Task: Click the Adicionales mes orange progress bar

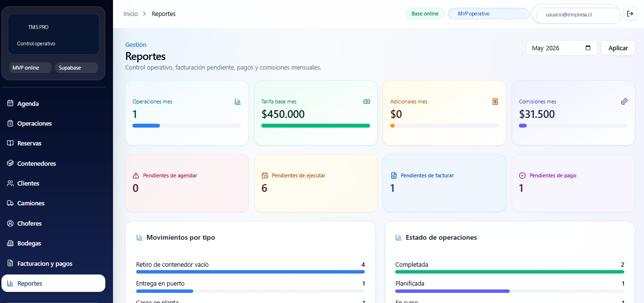Action: (x=392, y=126)
